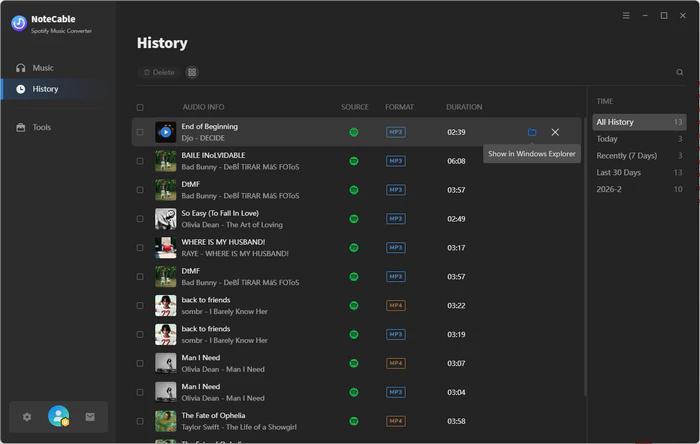Toggle the select-all checkbox in header
Image resolution: width=700 pixels, height=444 pixels.
click(140, 107)
